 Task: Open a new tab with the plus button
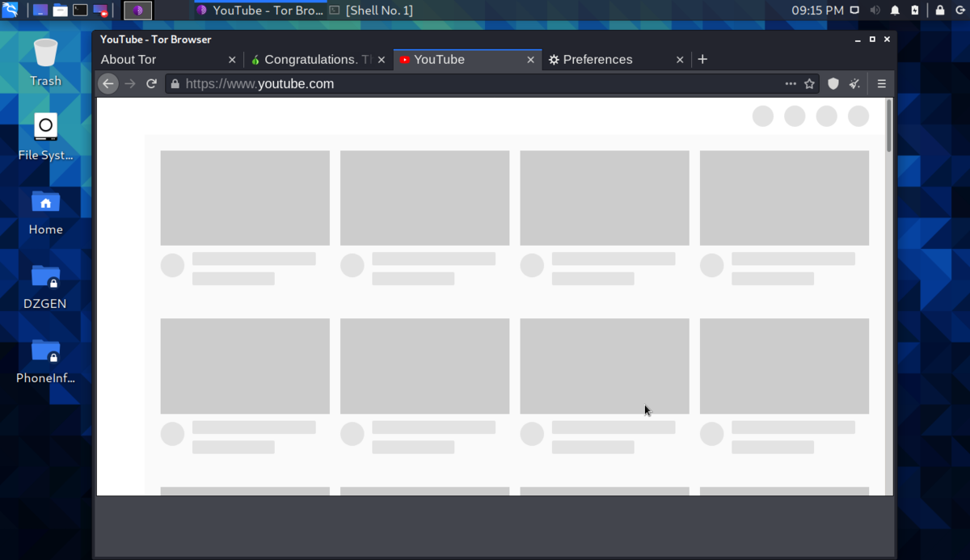[x=702, y=60]
